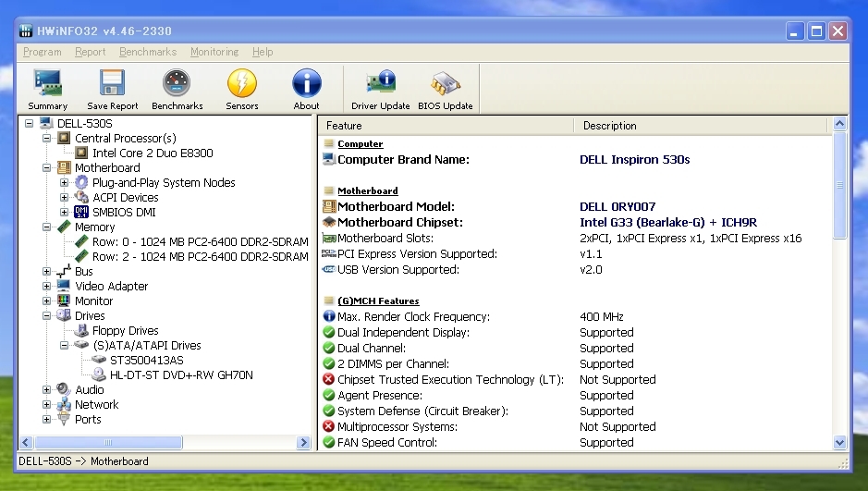Click the tree panel horizontal scrollbar thumb
This screenshot has width=868, height=491.
click(x=108, y=444)
